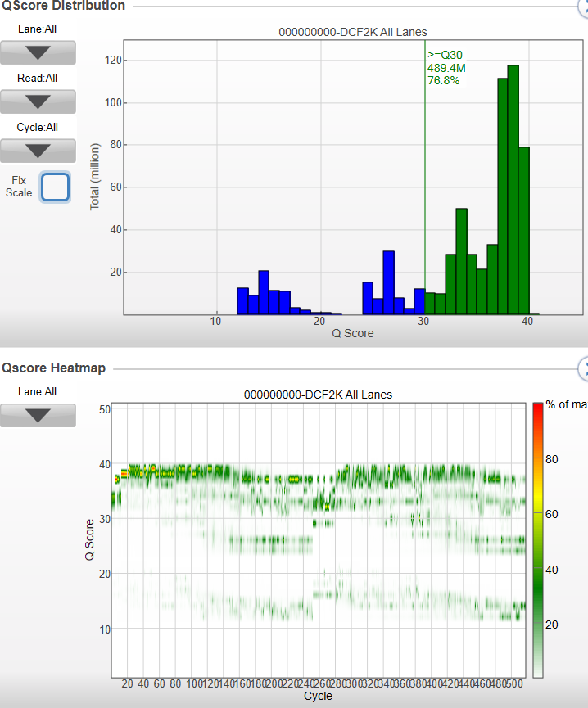Click the blue bar near Q14
Screen dimensions: 588x708
click(264, 292)
